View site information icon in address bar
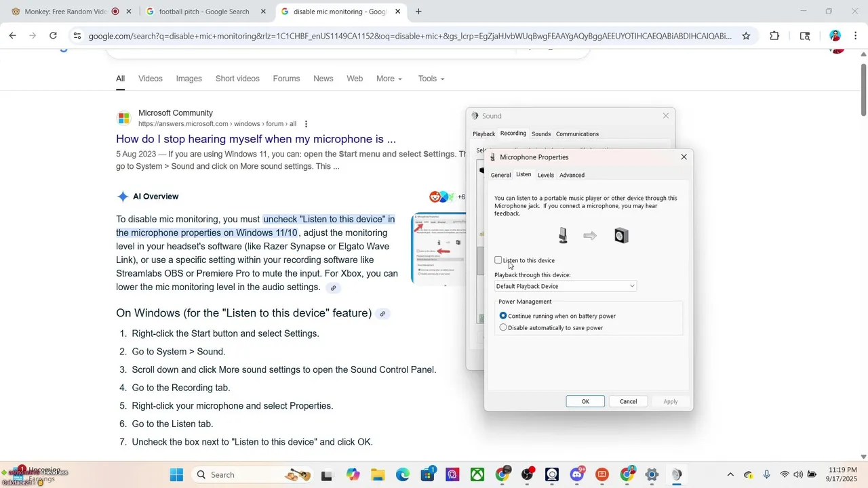Screen dimensions: 868x488 tap(77, 36)
